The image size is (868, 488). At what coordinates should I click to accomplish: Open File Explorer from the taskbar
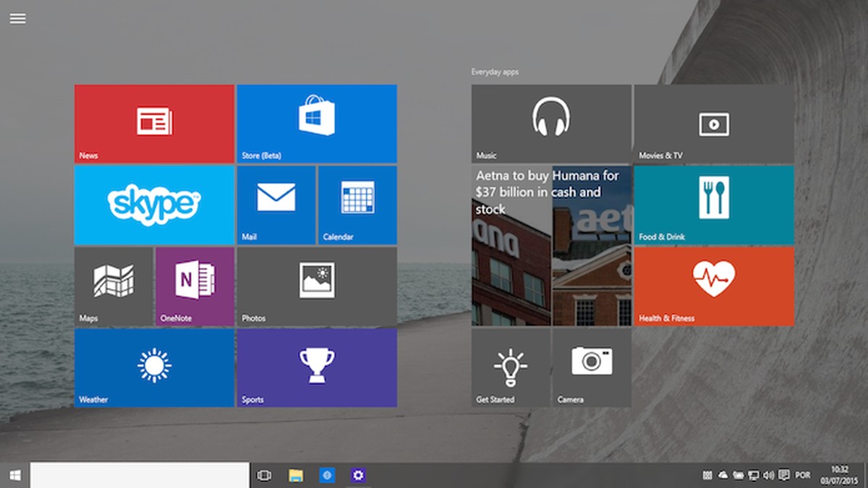(294, 475)
